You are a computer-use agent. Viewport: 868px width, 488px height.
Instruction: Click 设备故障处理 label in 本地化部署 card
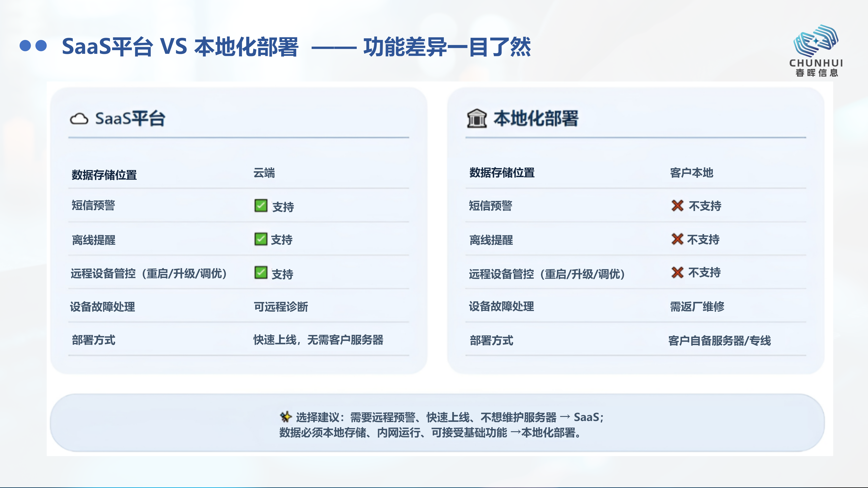pos(501,307)
